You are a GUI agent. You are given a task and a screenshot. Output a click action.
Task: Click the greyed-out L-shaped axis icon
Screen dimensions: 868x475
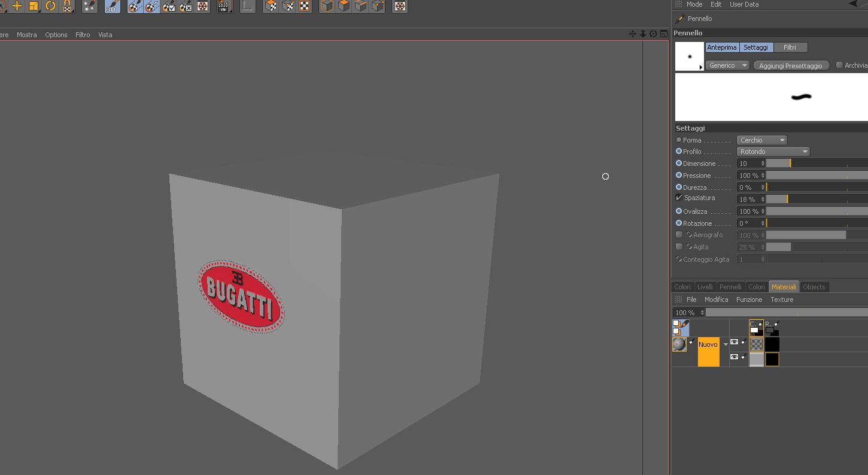pyautogui.click(x=247, y=6)
